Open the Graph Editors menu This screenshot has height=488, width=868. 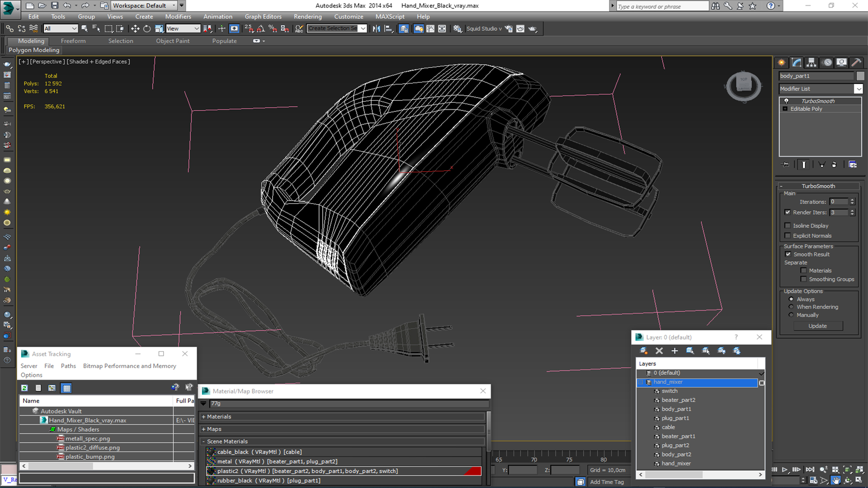tap(263, 16)
